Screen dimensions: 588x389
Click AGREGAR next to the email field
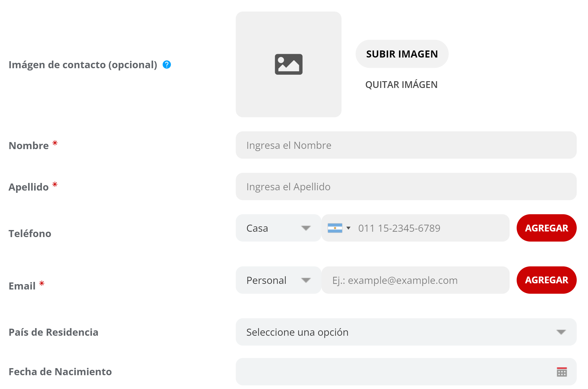[x=546, y=280]
